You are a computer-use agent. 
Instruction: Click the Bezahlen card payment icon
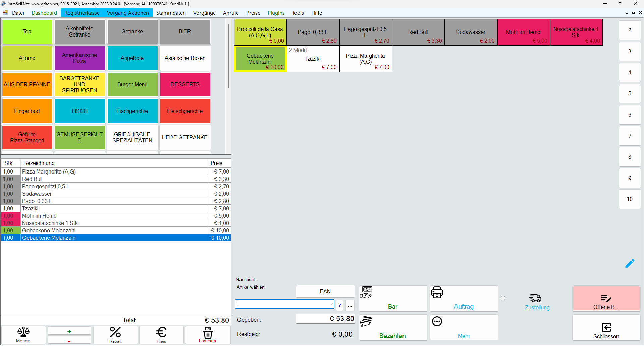(x=366, y=321)
